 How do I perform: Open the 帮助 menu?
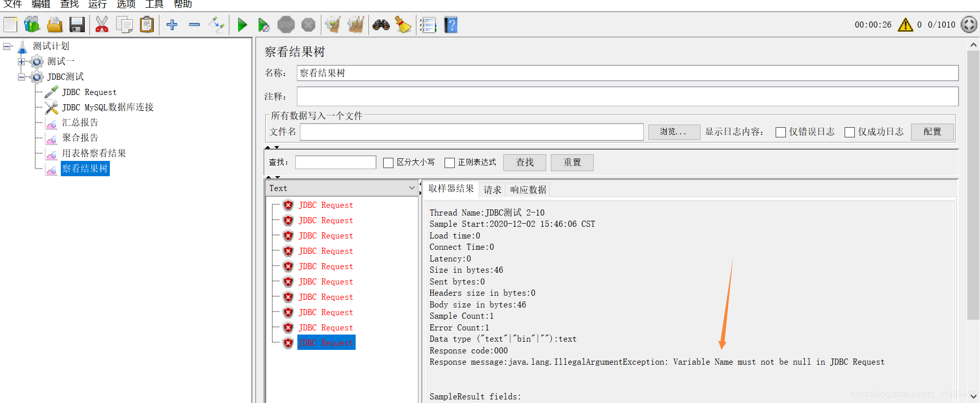pyautogui.click(x=183, y=5)
